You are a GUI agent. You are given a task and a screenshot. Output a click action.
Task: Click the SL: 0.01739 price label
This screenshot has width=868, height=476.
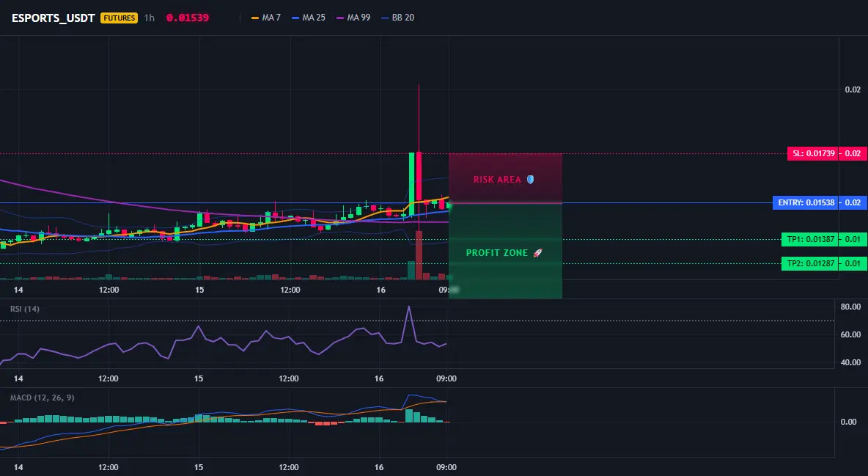(x=812, y=153)
